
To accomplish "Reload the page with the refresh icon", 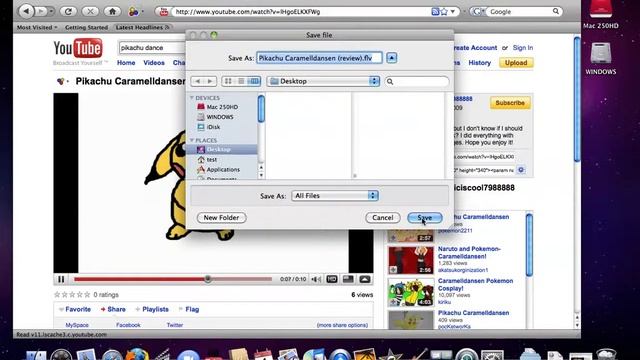I will (x=68, y=11).
